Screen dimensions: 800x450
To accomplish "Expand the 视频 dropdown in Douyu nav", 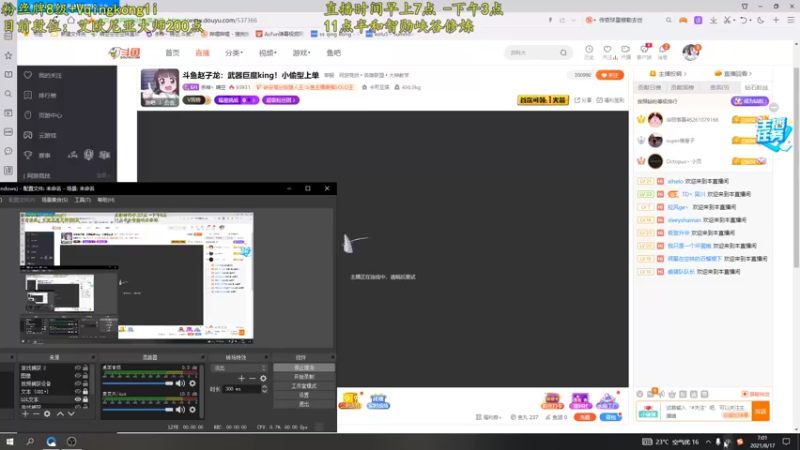I will tap(267, 53).
